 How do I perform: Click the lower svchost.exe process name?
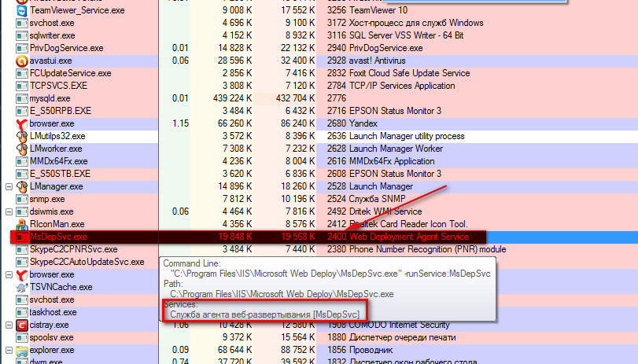click(52, 300)
